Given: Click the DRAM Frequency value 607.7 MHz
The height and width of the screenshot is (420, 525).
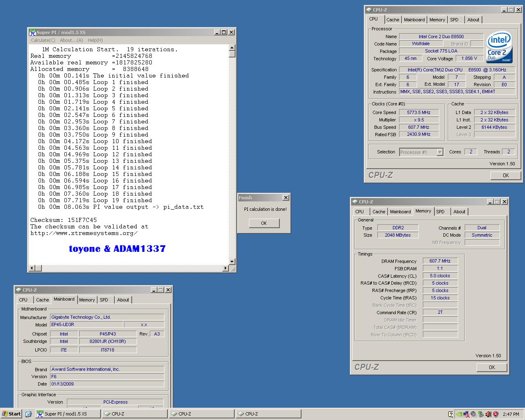Looking at the screenshot, I should coord(440,261).
